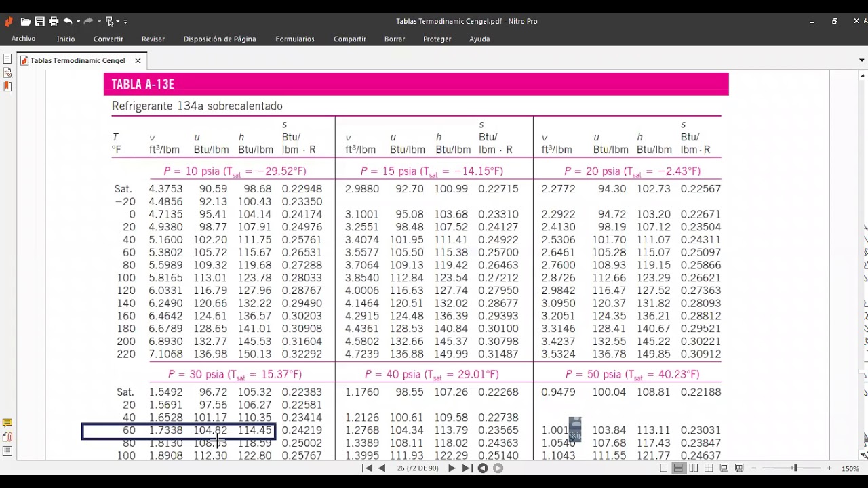Switch to facing pages view

point(694,468)
